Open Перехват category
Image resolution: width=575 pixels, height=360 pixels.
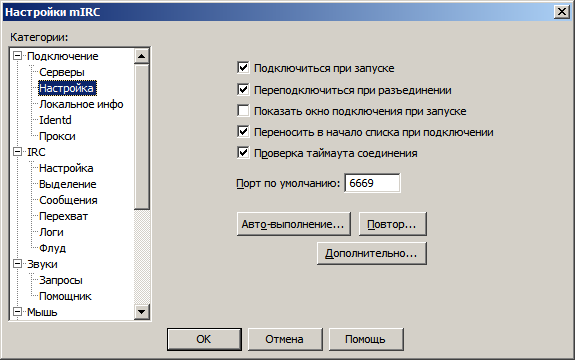coord(63,216)
